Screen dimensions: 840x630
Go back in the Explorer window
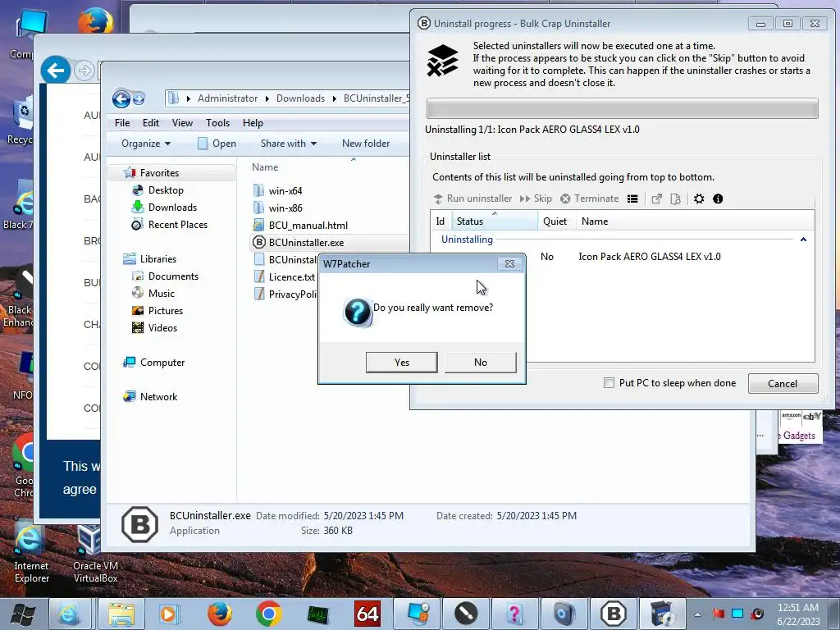(x=121, y=98)
